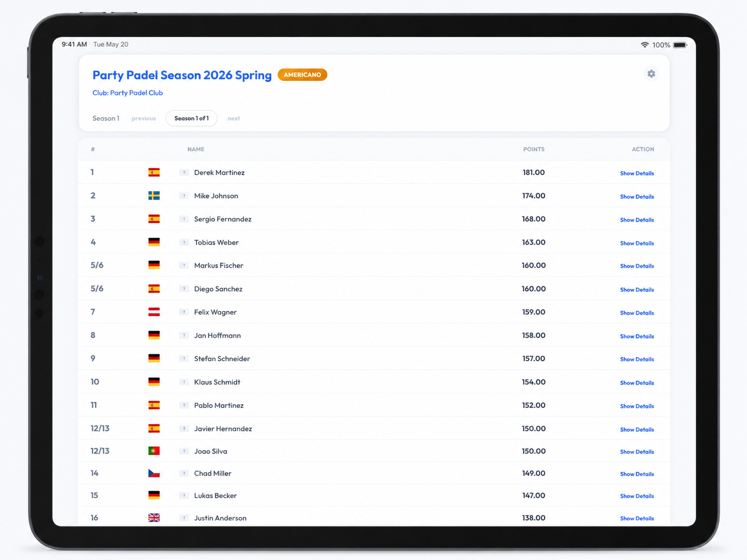Click Markus Fischer's 5/6 rank
The width and height of the screenshot is (747, 560).
pos(97,265)
